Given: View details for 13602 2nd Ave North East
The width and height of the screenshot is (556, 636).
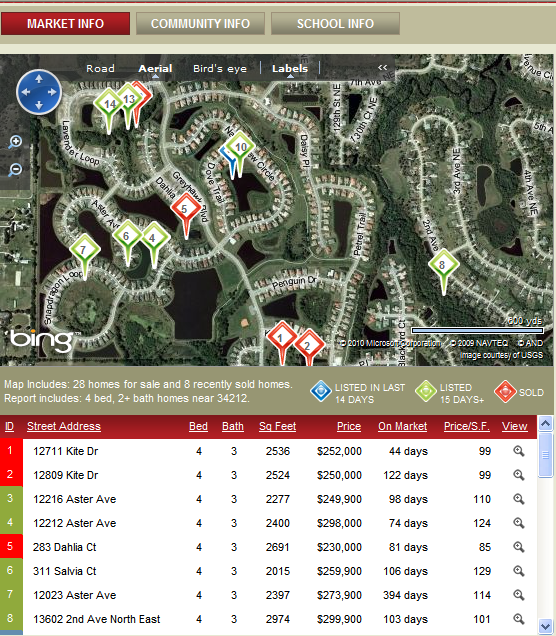Looking at the screenshot, I should pos(519,619).
